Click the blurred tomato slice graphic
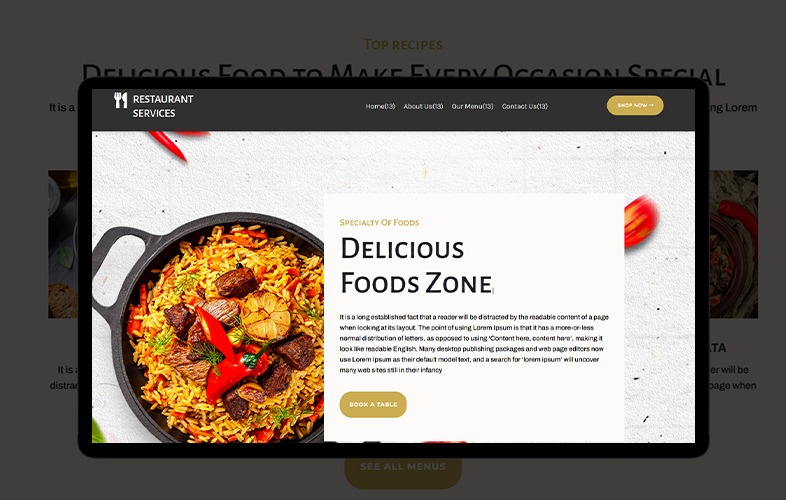The image size is (786, 500). [640, 221]
